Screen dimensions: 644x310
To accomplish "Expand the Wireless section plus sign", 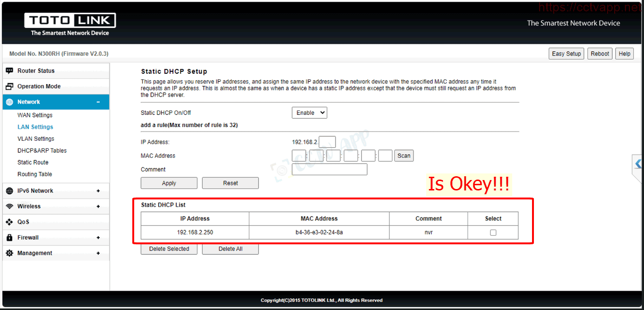I will point(98,207).
